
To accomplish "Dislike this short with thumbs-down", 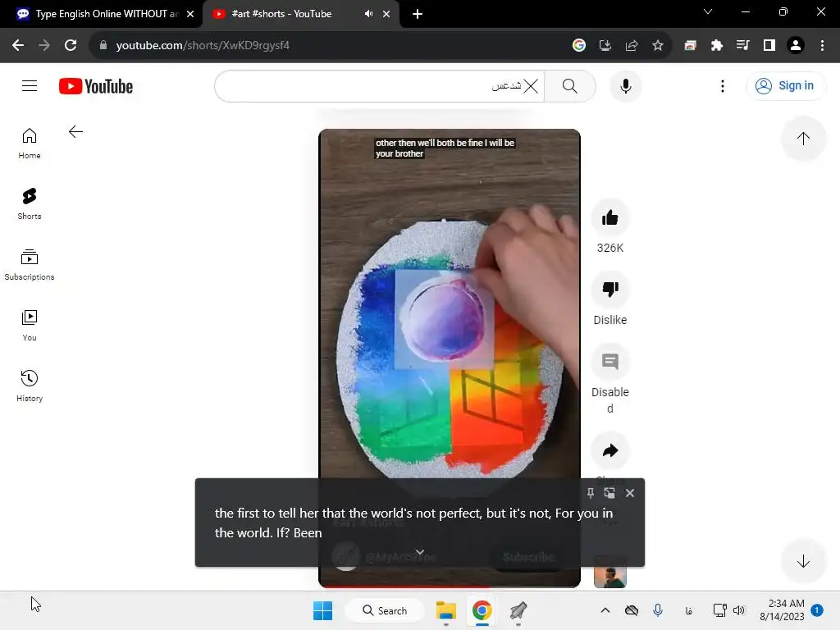I will (609, 290).
